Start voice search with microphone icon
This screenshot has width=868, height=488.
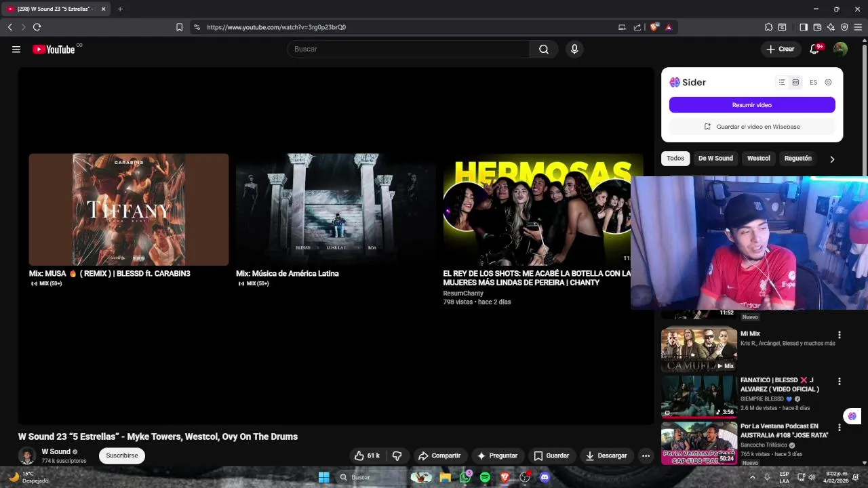pos(574,49)
